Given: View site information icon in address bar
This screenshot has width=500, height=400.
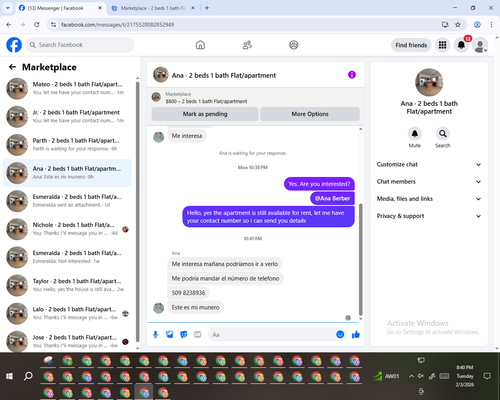Looking at the screenshot, I should coord(53,25).
